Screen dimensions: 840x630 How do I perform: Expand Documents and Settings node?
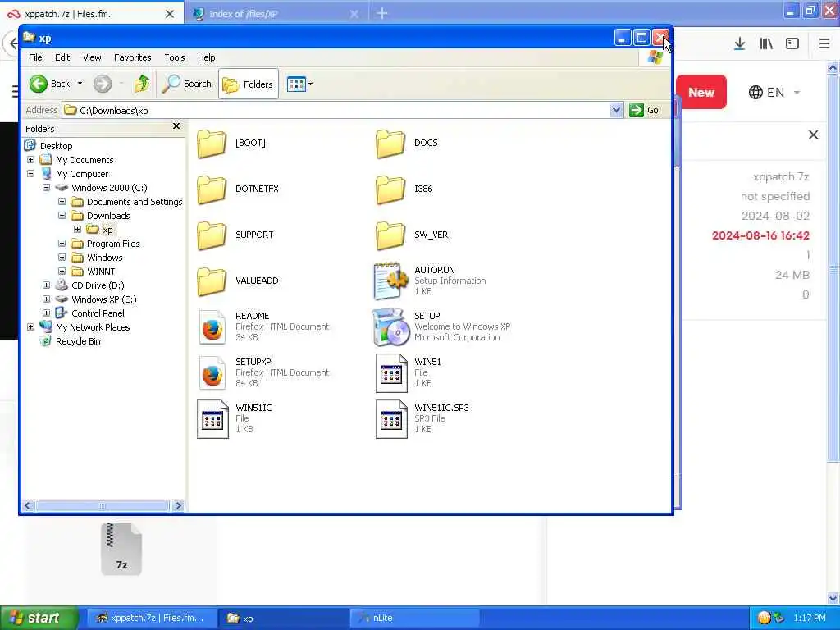tap(62, 202)
